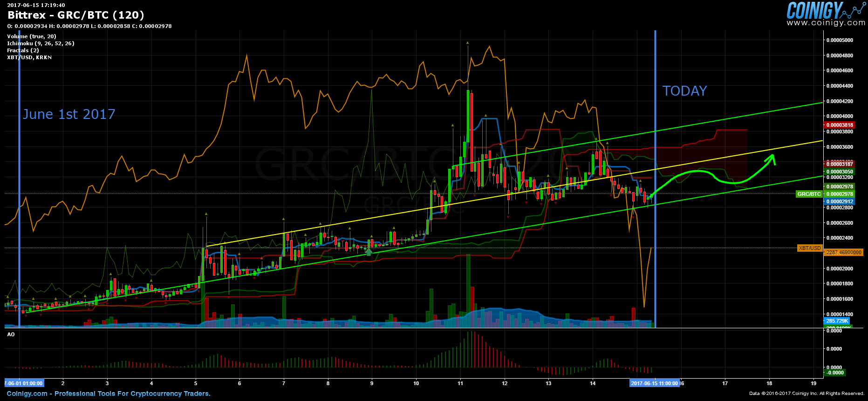Viewport: 868px width, 401px height.
Task: Select the red 0.00003818 price label
Action: click(x=840, y=125)
